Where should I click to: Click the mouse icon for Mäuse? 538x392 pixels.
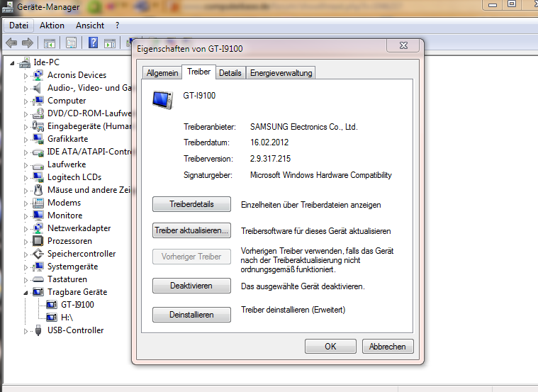[38, 190]
